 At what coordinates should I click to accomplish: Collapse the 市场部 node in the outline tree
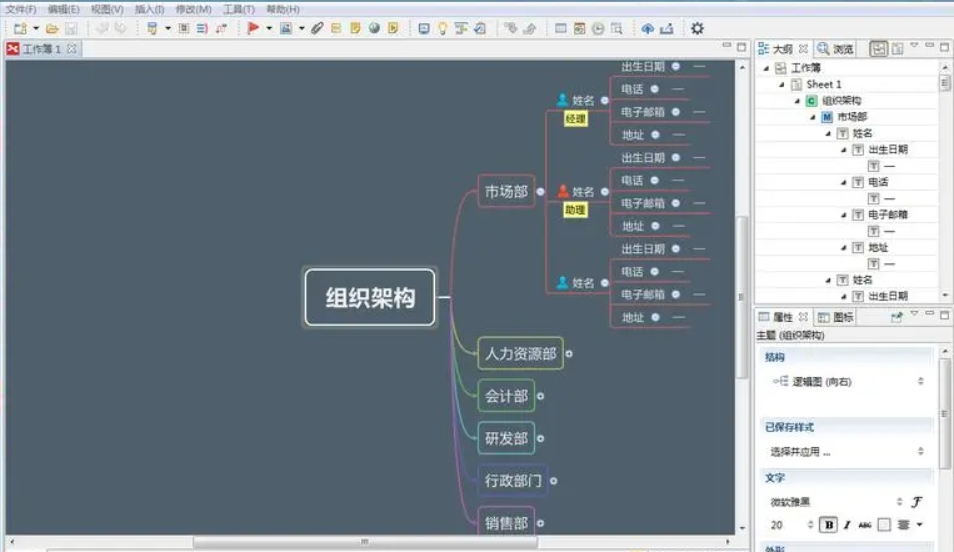pos(813,117)
